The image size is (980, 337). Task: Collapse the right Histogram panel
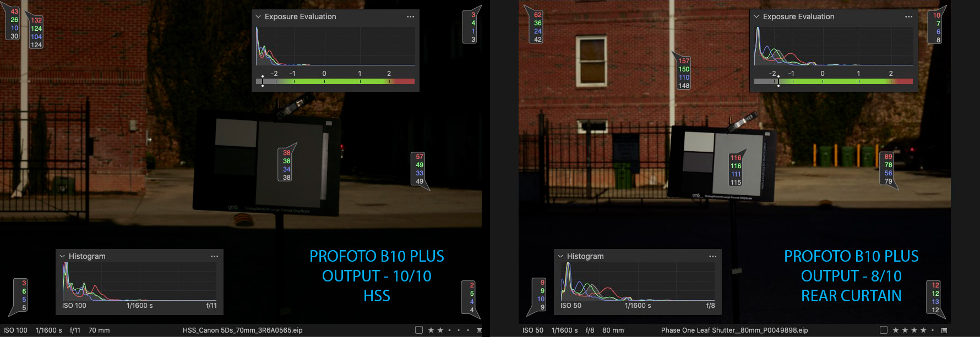coord(560,256)
